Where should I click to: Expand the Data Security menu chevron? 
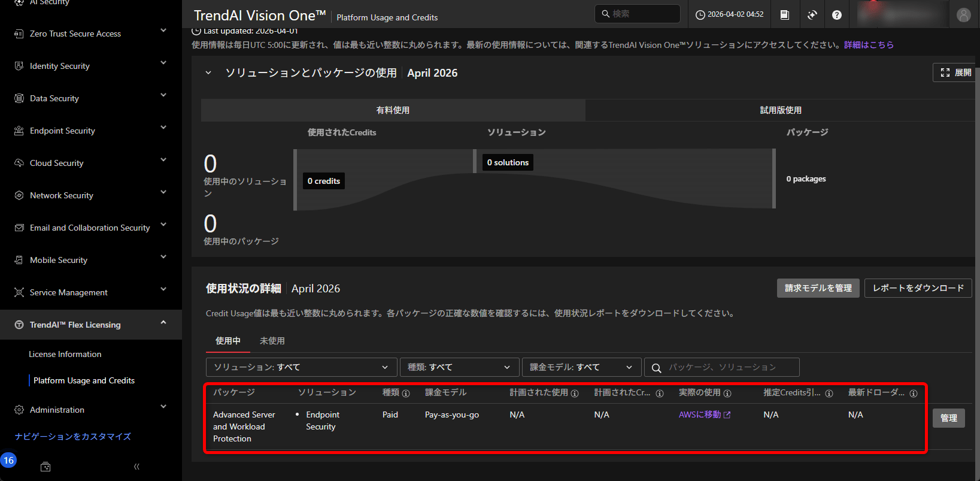pos(163,95)
